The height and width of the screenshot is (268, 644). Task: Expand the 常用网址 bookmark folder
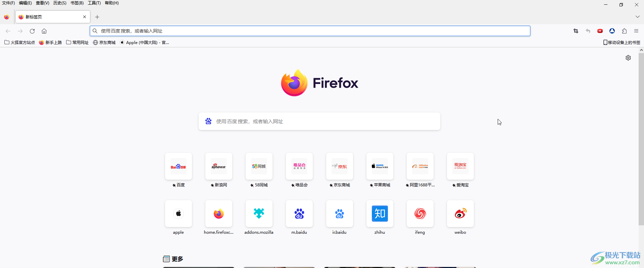(x=78, y=42)
